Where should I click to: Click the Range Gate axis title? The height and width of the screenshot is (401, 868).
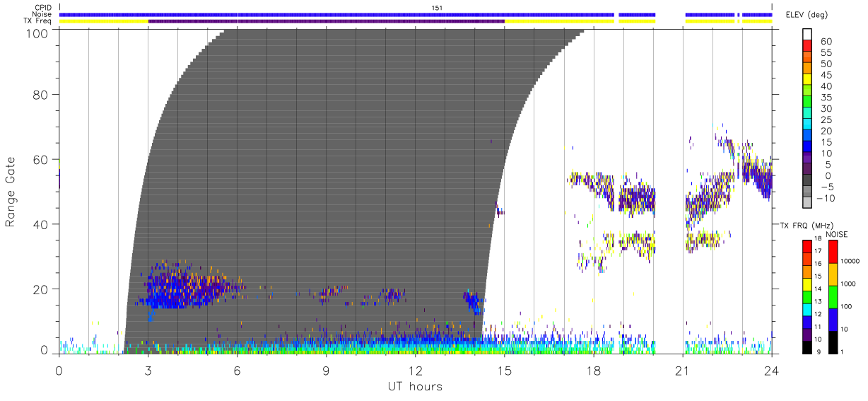pos(11,192)
